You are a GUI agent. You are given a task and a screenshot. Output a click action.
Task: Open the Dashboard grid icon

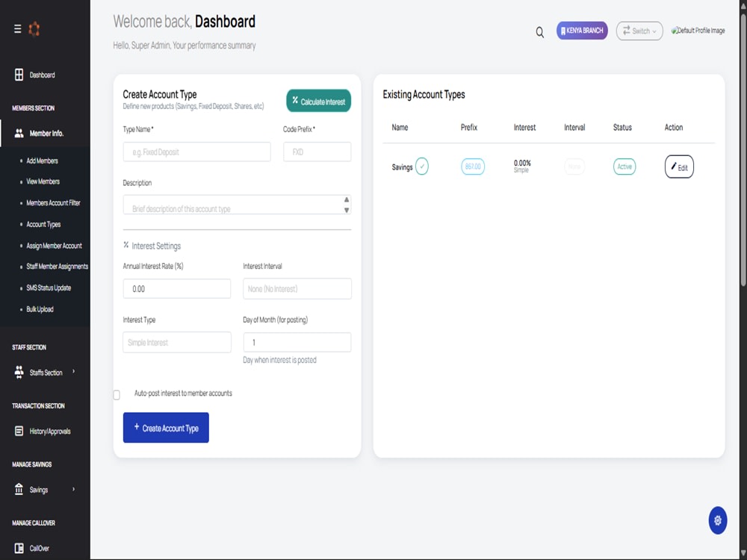coord(19,75)
